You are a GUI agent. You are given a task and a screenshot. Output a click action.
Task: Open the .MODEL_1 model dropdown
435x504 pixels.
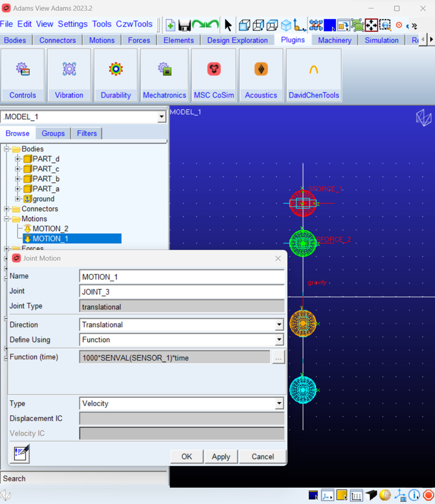pos(161,117)
